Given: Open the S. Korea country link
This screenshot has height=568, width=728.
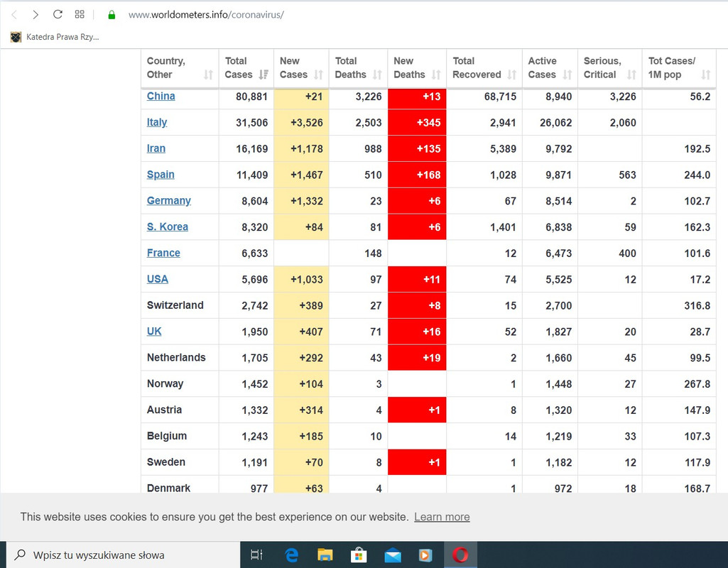Looking at the screenshot, I should pyautogui.click(x=168, y=226).
